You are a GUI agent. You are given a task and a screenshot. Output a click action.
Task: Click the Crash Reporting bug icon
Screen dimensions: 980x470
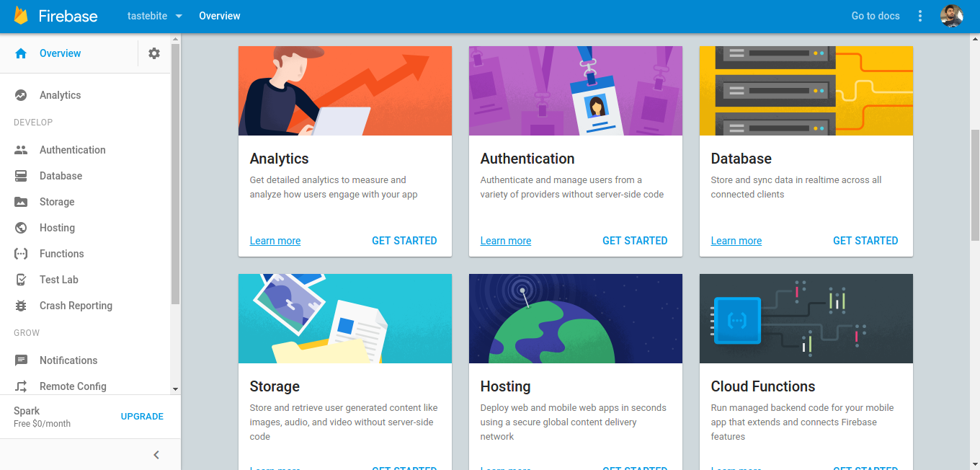point(21,306)
